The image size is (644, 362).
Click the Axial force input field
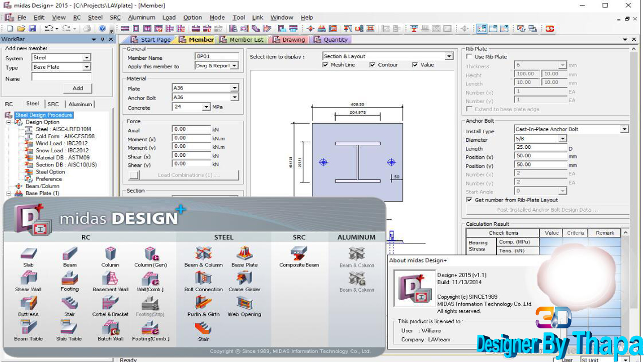coord(191,129)
